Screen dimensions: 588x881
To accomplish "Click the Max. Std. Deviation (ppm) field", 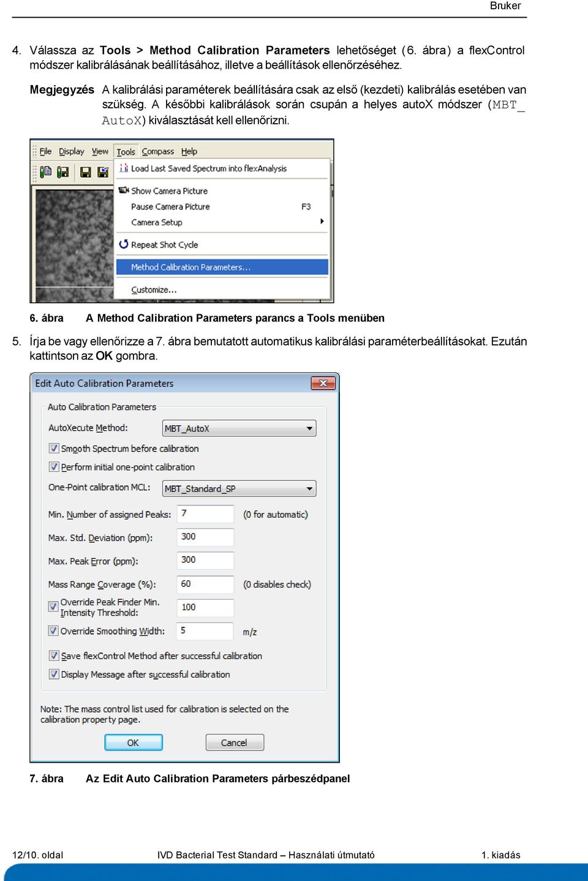I will click(x=206, y=537).
